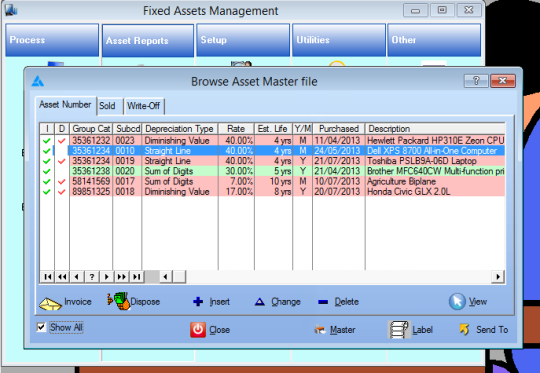Image resolution: width=540 pixels, height=373 pixels.
Task: Move to previous record
Action: (x=77, y=277)
